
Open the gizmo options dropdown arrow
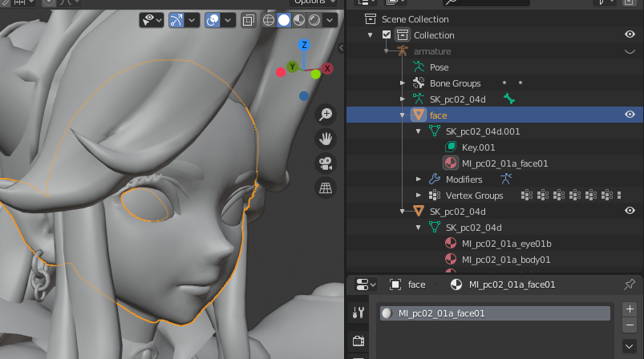click(x=192, y=20)
